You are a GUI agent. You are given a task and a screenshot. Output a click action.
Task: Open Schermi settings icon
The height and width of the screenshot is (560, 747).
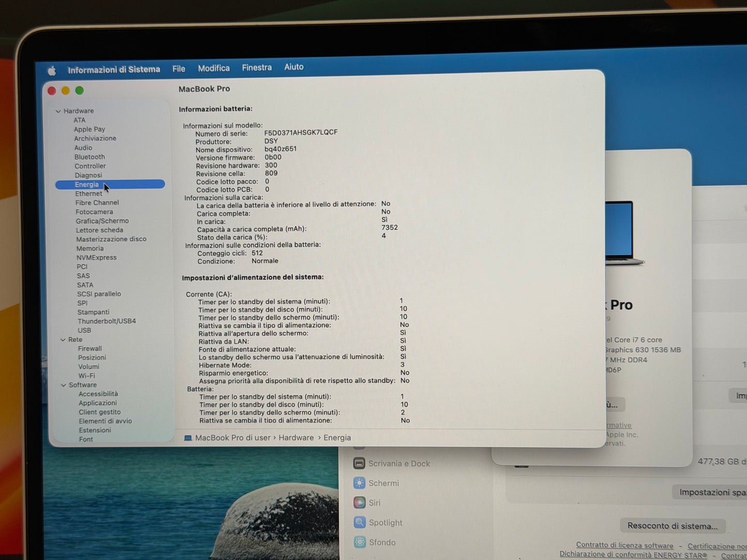(359, 483)
